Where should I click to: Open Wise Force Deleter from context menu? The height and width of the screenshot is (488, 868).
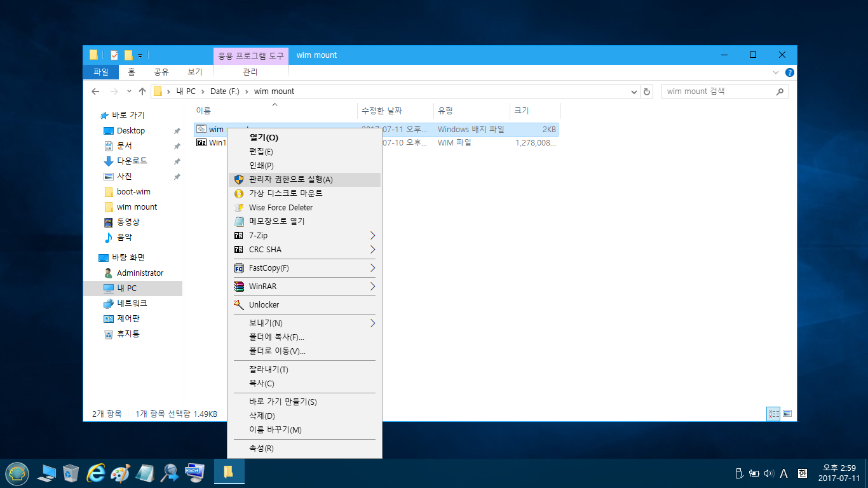[x=304, y=207]
